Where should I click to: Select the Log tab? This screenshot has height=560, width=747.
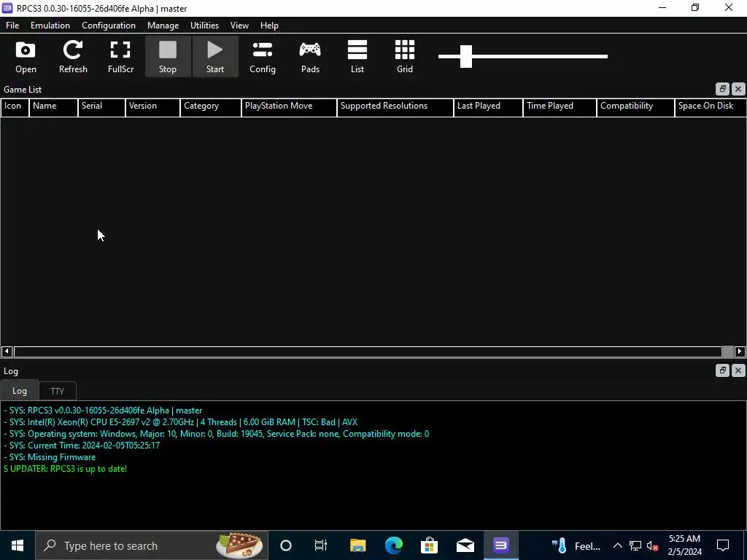(x=20, y=391)
